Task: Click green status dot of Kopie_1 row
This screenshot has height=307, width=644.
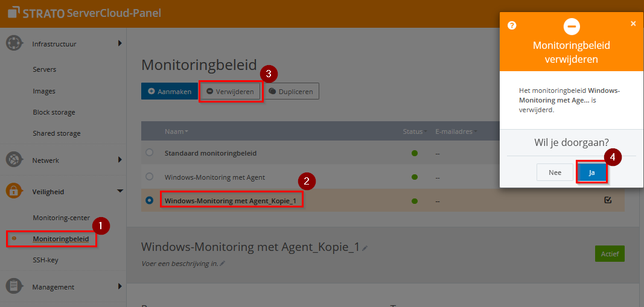Action: coord(415,201)
